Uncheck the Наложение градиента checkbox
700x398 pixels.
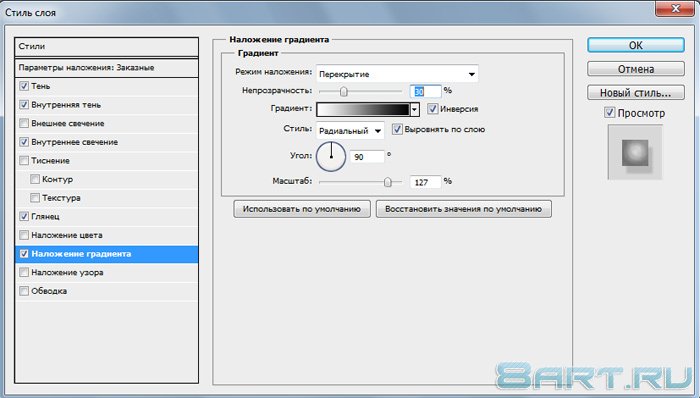point(24,254)
